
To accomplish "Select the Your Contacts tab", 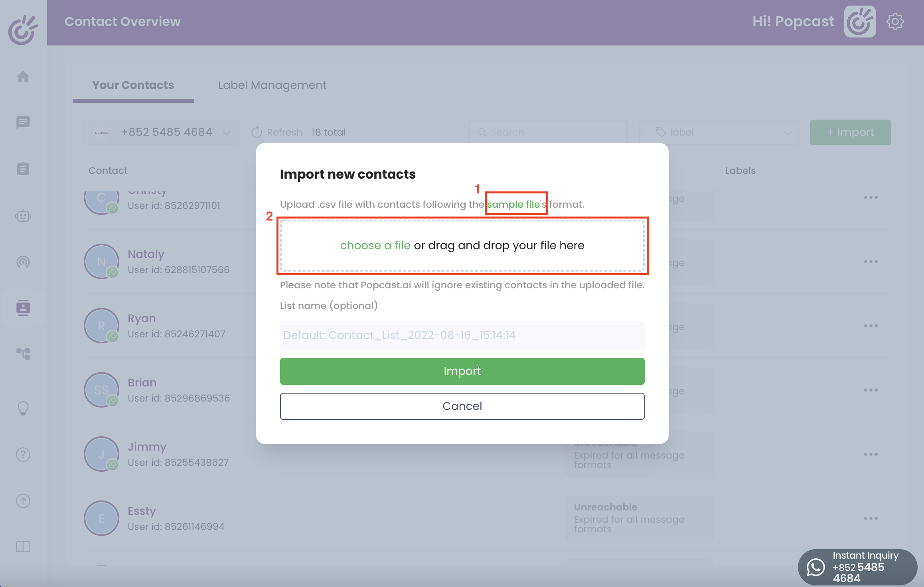I will [133, 85].
